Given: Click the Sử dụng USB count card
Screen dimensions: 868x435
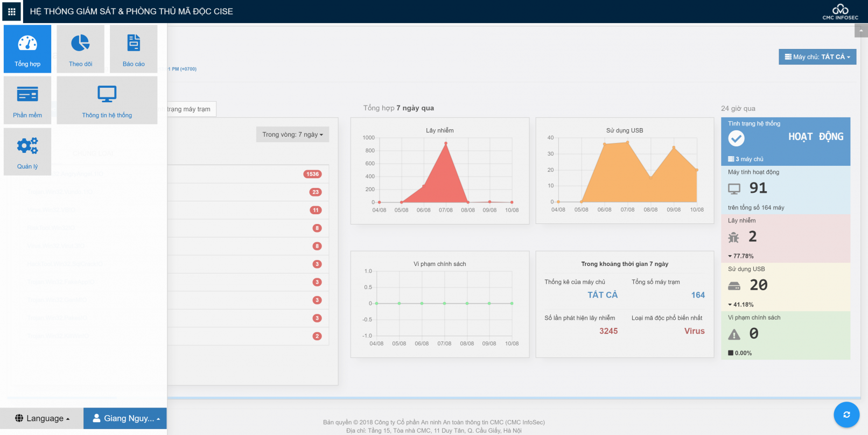Looking at the screenshot, I should pyautogui.click(x=785, y=286).
